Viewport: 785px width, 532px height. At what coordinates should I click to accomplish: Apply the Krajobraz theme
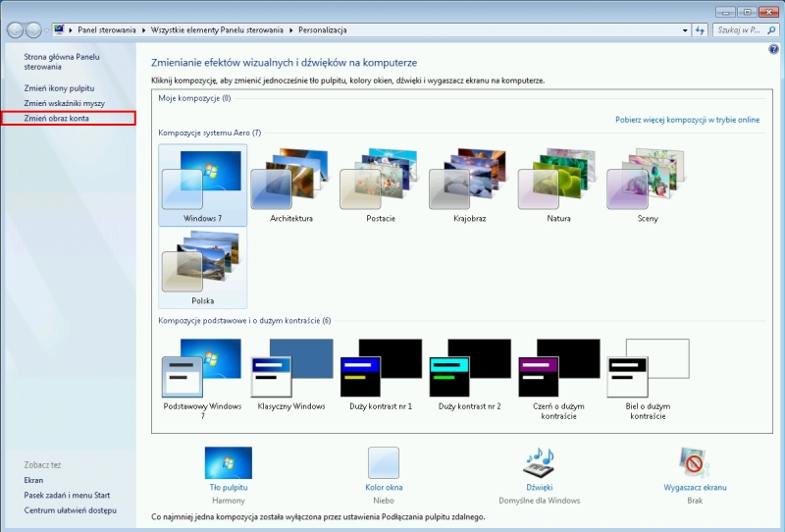click(x=470, y=185)
